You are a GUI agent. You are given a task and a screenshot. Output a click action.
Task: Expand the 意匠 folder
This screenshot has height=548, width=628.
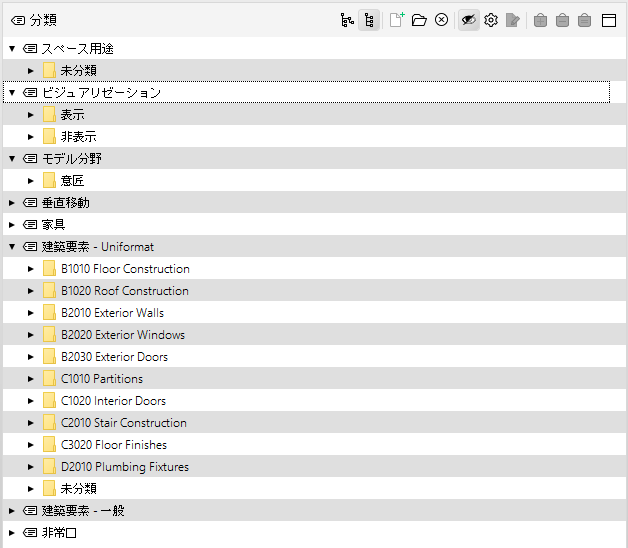(x=30, y=181)
